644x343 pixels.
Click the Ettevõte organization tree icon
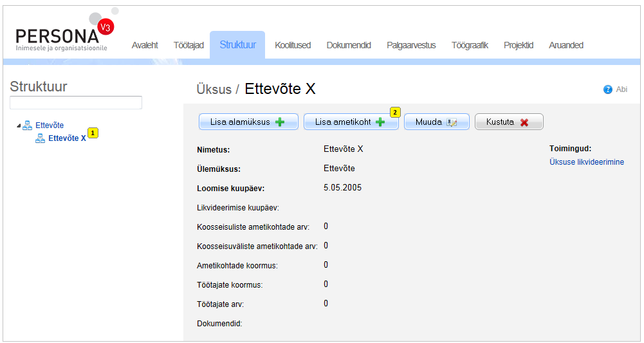point(27,125)
